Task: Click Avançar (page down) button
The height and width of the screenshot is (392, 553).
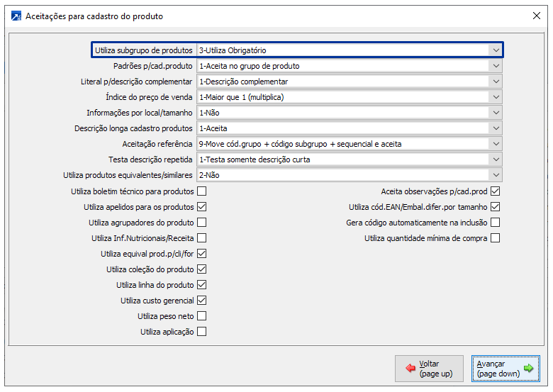Action: coord(506,369)
